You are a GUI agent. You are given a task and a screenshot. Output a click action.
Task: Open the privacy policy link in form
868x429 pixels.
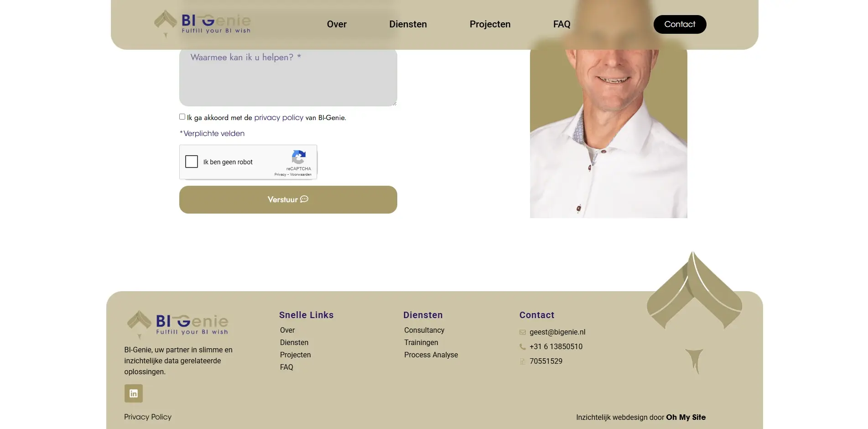point(279,117)
